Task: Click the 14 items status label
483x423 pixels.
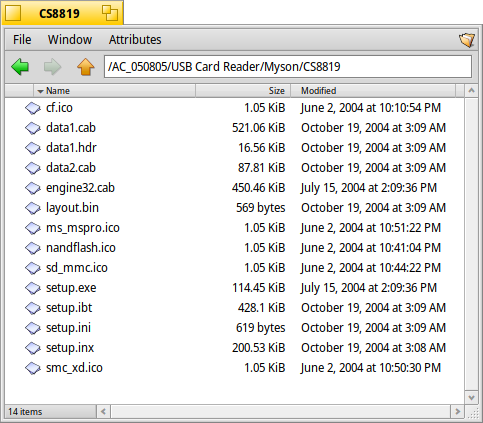Action: (x=25, y=412)
